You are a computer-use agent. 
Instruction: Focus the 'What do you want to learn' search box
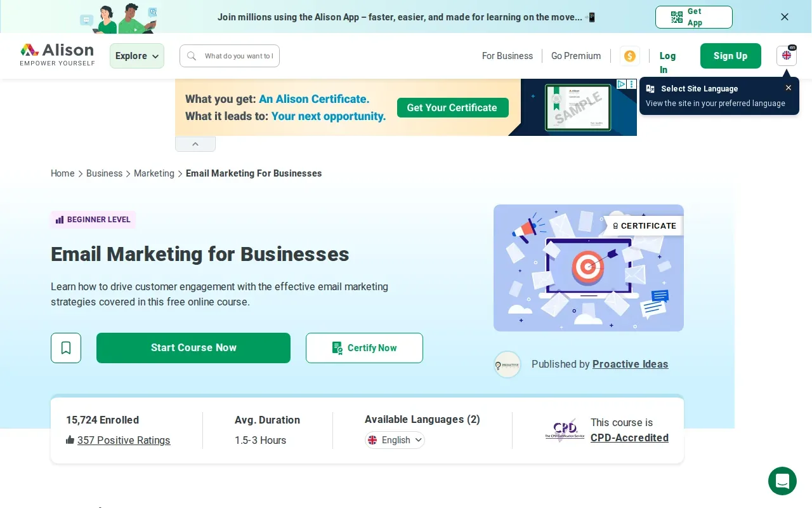(x=230, y=56)
